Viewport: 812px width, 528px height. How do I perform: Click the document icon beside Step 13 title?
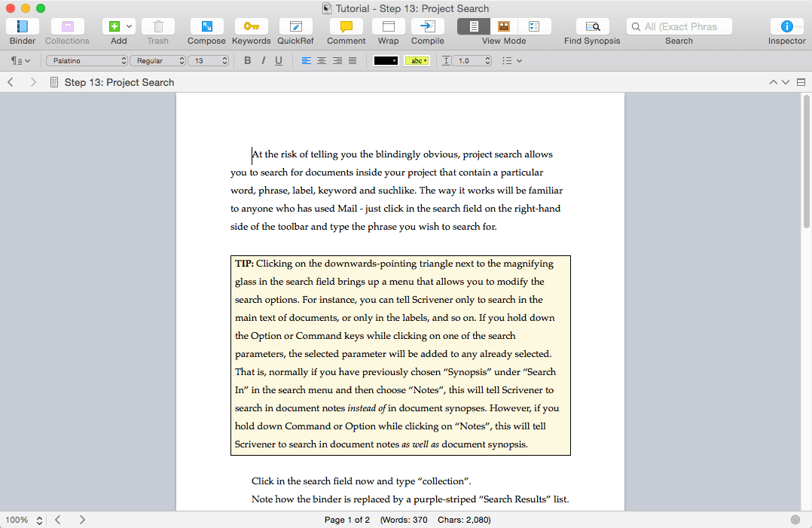pos(54,82)
